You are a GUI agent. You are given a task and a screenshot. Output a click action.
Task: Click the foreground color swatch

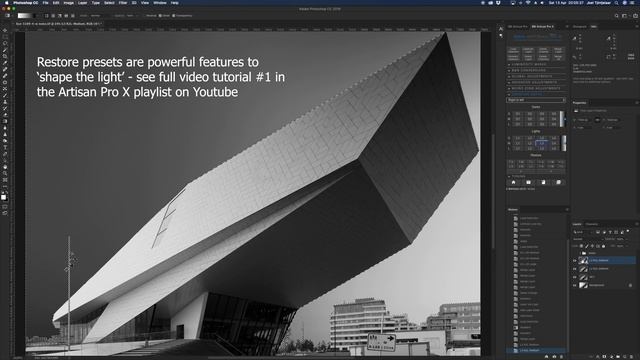pos(4,197)
